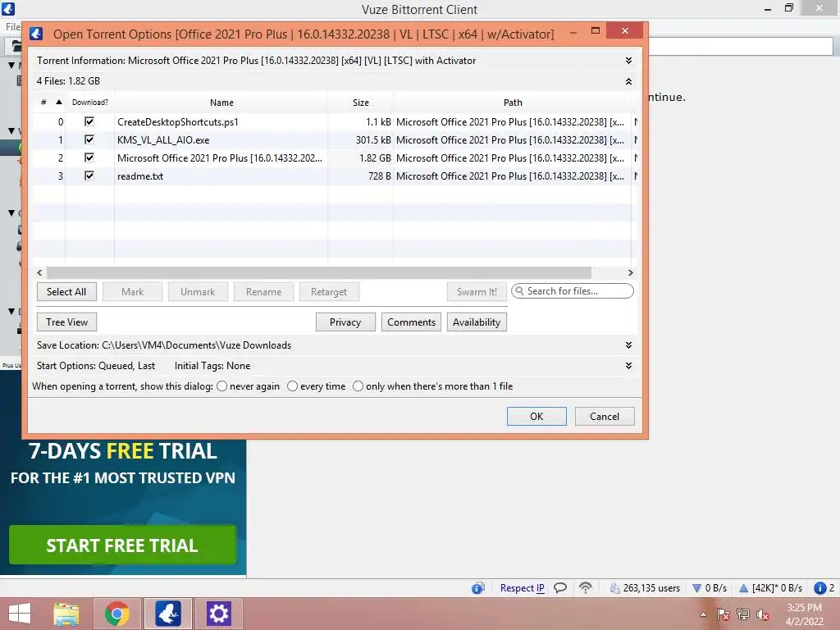
Task: Select the 'never again' radio option
Action: (221, 386)
